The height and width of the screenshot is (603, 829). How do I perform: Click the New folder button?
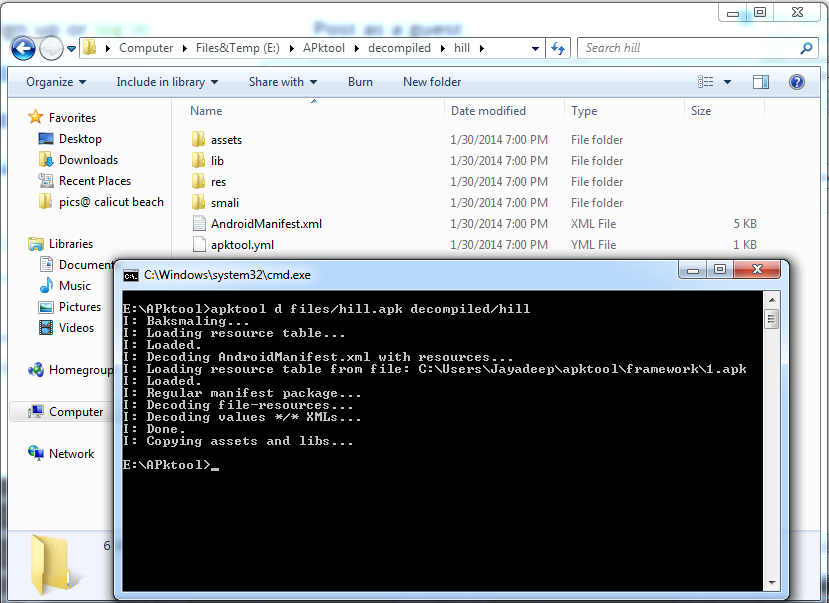[432, 82]
